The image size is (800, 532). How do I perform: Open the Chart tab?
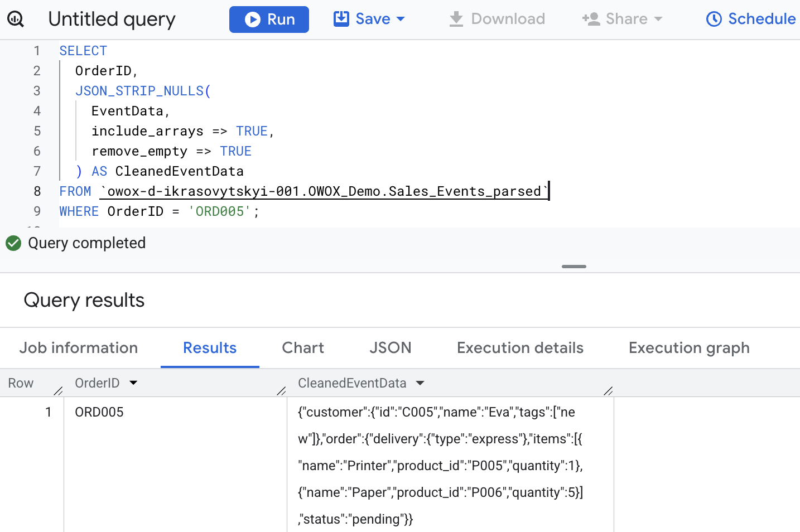pyautogui.click(x=303, y=348)
